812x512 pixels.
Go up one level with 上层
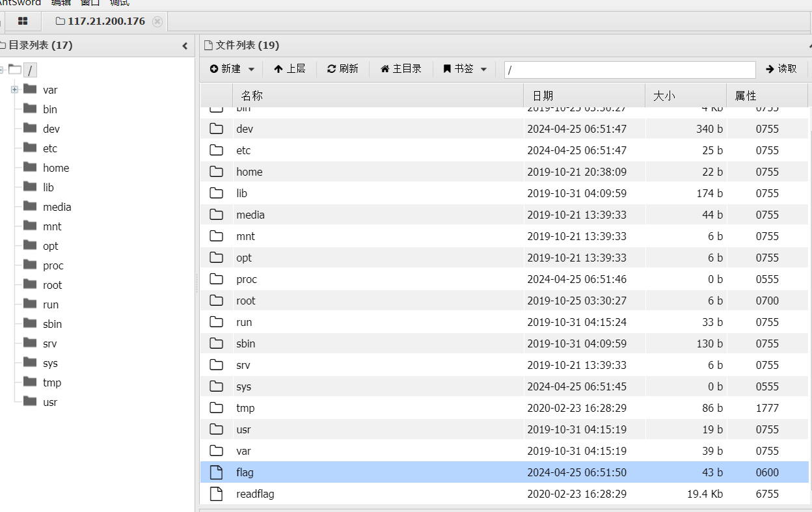tap(290, 69)
